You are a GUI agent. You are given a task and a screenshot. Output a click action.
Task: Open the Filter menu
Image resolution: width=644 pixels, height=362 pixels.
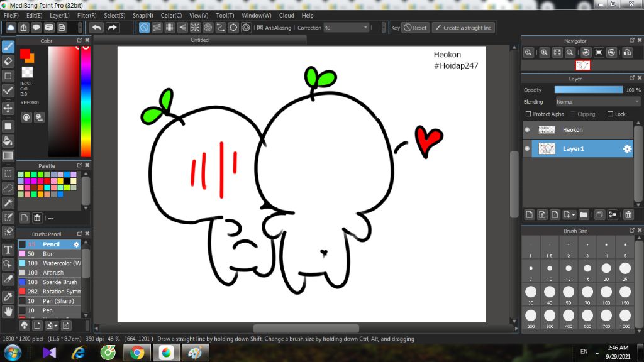click(x=87, y=15)
